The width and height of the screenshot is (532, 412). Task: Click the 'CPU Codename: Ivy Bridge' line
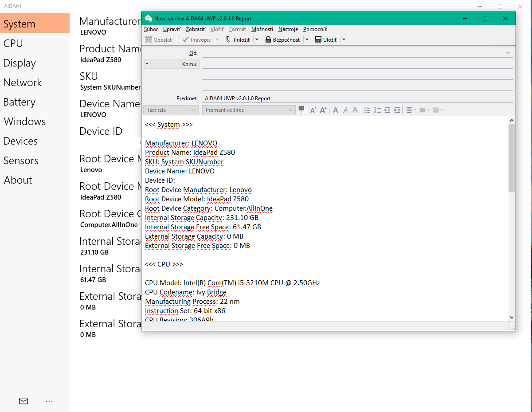[x=186, y=292]
